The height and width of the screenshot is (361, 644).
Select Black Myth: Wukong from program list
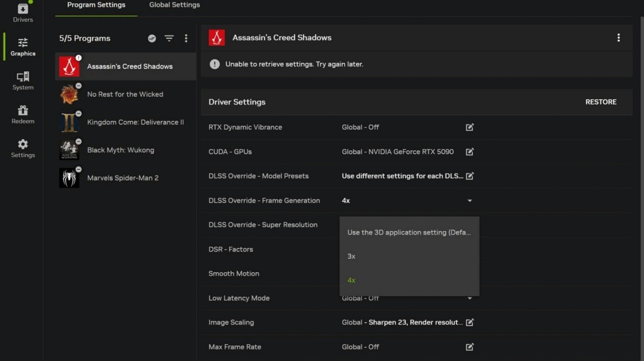(x=120, y=150)
